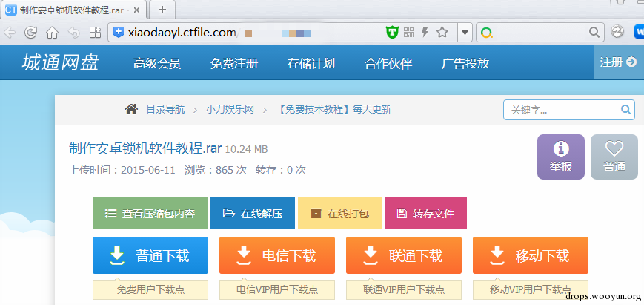
Task: Bookmark page with the star icon
Action: [x=442, y=32]
